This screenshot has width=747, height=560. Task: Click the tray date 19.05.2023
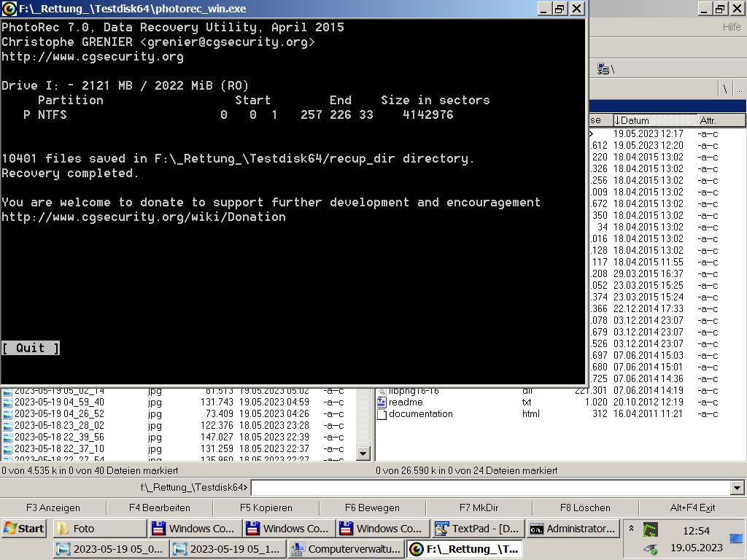coord(697,548)
